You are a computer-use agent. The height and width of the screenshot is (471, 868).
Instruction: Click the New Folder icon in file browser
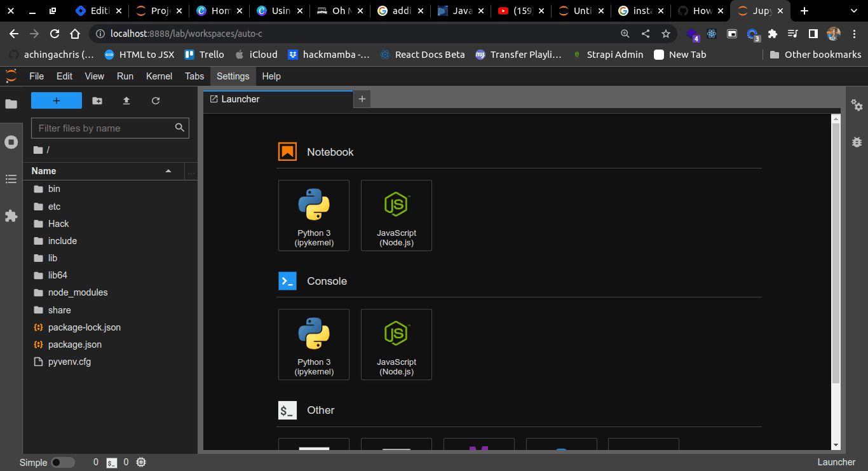click(x=97, y=100)
